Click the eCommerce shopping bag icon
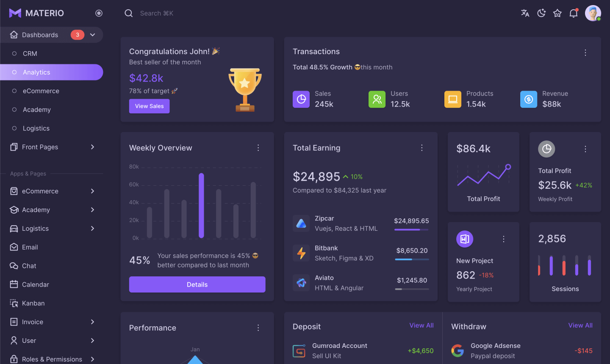Viewport: 610px width, 364px height. click(14, 191)
